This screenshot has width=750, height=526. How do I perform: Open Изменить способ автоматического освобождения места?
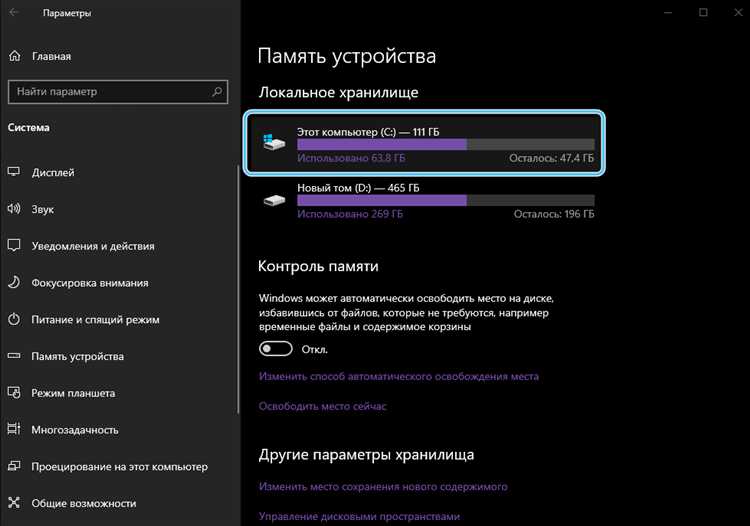398,376
